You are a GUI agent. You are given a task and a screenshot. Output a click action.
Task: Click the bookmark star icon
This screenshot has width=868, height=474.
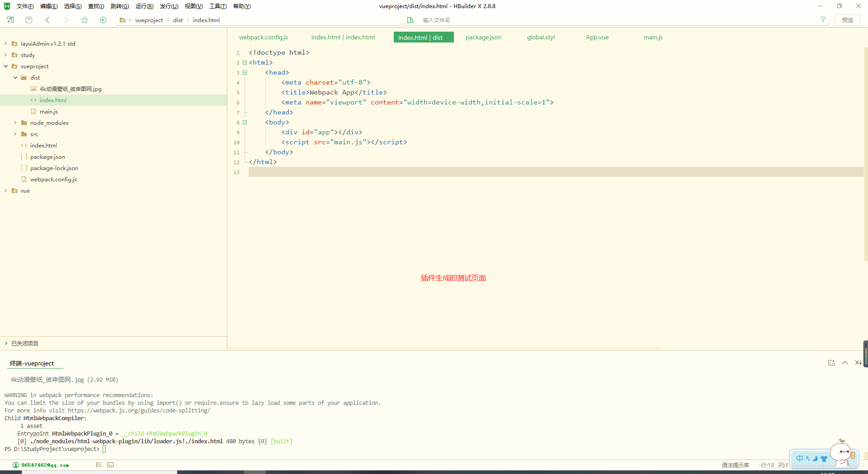tap(85, 20)
